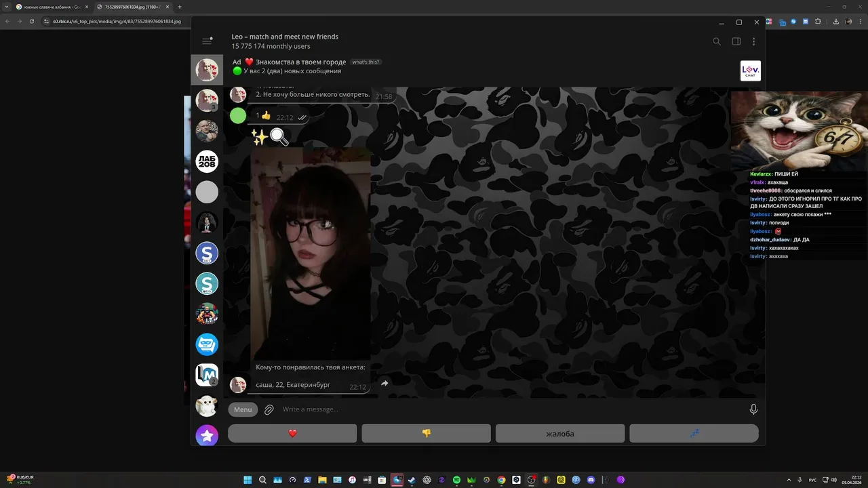The height and width of the screenshot is (488, 868).
Task: Open taskbar Search
Action: click(262, 480)
